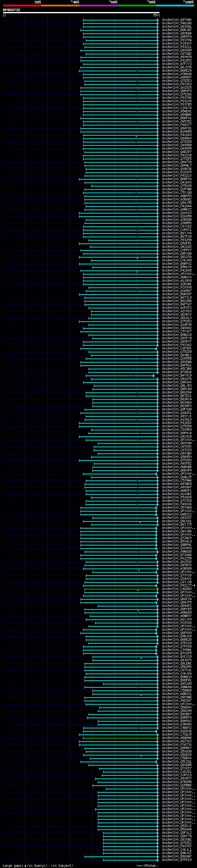Select the UniRef100_Q01525 label
Viewport: 197px width, 868px height.
[176, 88]
